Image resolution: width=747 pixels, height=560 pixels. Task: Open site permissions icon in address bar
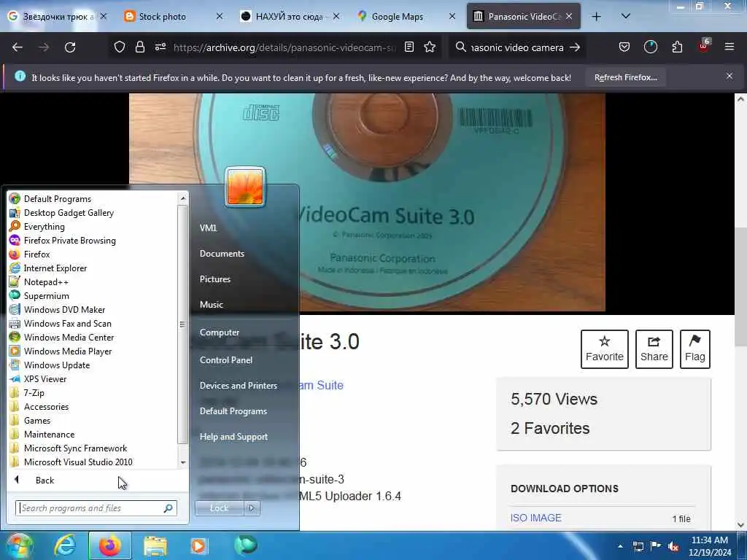[160, 47]
